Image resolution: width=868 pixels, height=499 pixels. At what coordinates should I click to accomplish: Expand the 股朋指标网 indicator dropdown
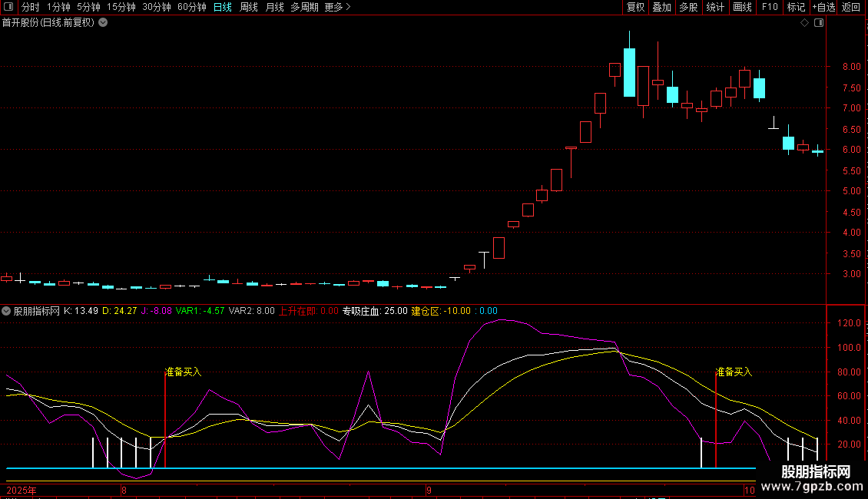point(6,311)
